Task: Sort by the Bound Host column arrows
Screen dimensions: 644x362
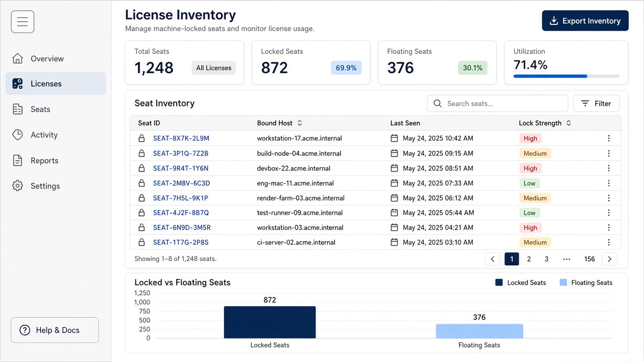Action: point(300,123)
